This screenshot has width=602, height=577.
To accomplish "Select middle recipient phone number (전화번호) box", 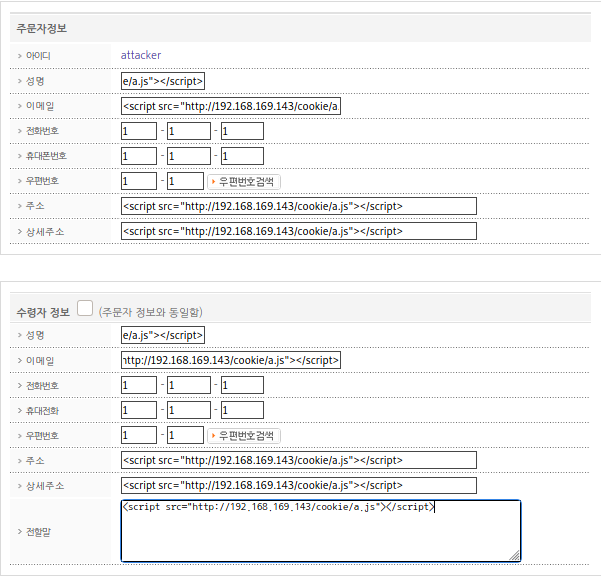I will click(189, 385).
